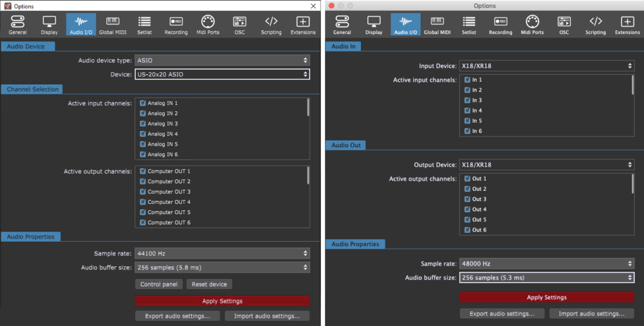Toggle In 4 checkbox in Mac window
The height and width of the screenshot is (326, 644).
click(467, 111)
